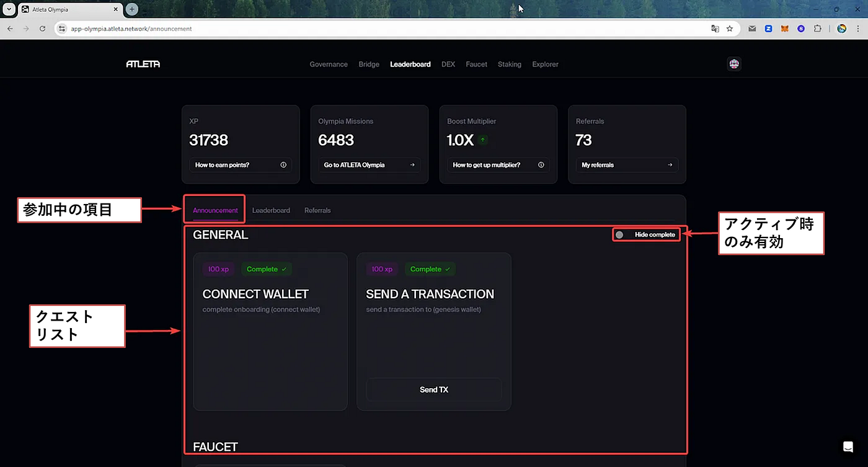The height and width of the screenshot is (467, 868).
Task: Click 100 xp badge on CONNECT WALLET card
Action: click(218, 269)
